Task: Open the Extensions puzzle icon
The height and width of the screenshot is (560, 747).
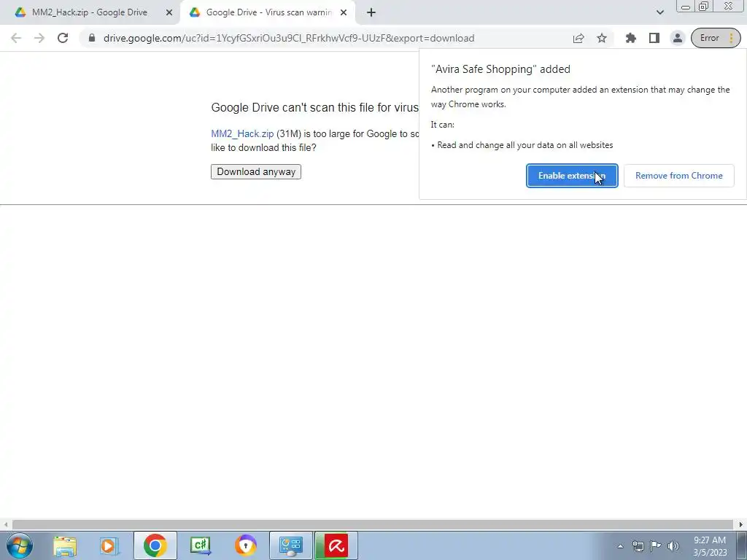Action: 631,38
